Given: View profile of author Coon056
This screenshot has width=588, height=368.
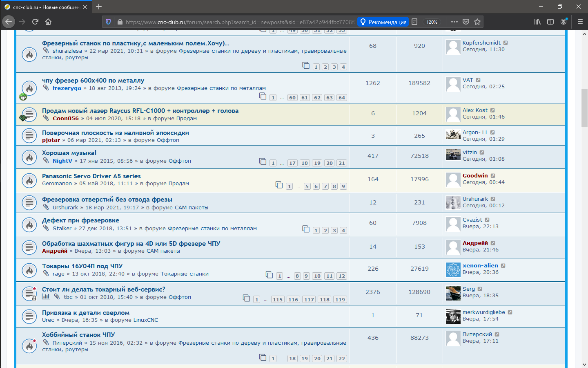Looking at the screenshot, I should point(66,119).
